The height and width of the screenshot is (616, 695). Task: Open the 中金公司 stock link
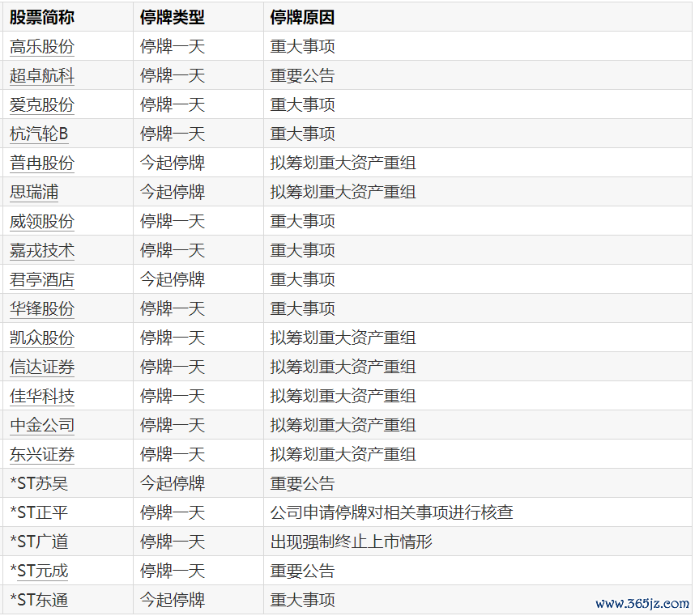tap(41, 426)
